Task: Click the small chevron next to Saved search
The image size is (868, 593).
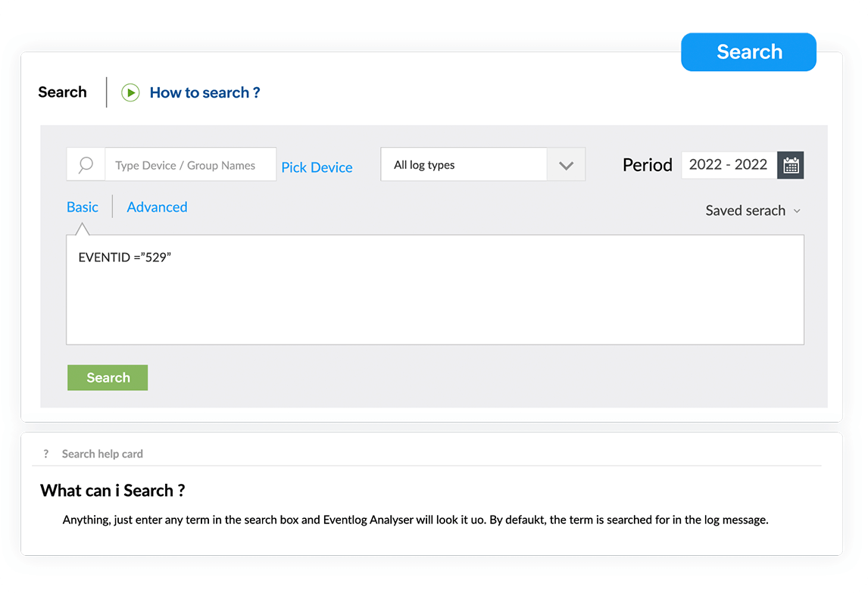Action: 797,211
